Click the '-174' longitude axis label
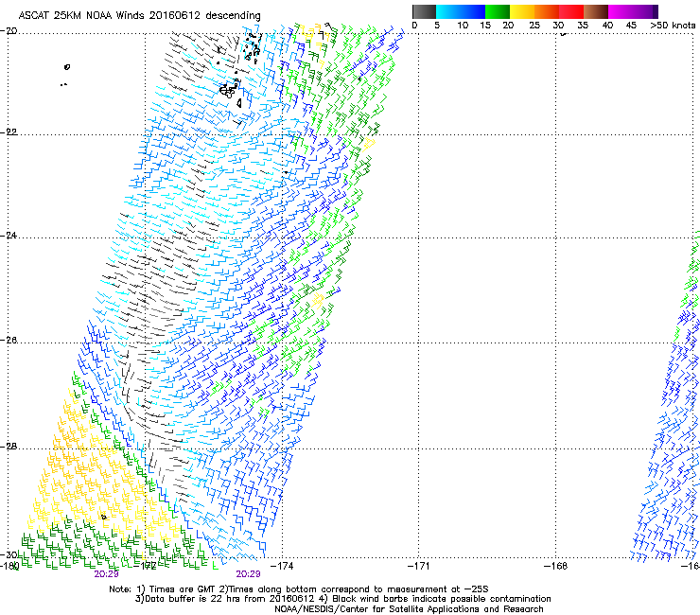The width and height of the screenshot is (700, 615). (282, 567)
